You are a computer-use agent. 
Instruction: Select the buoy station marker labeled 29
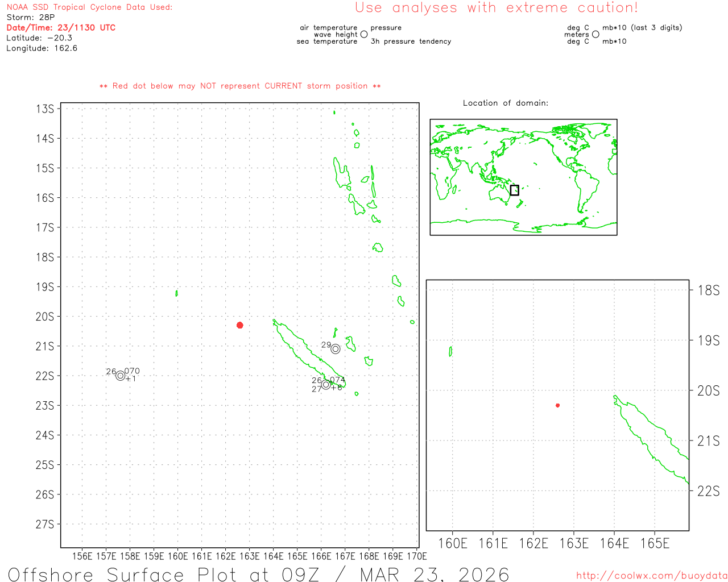(336, 349)
